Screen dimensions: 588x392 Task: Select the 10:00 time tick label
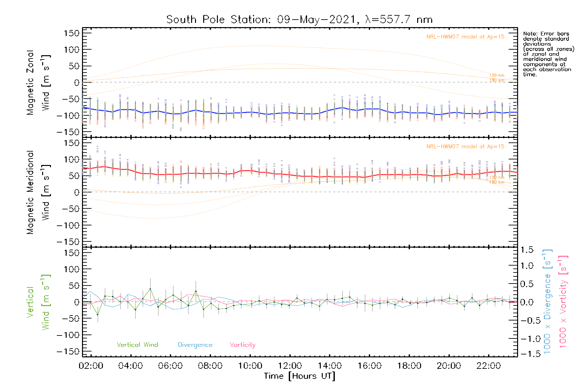[x=250, y=366]
